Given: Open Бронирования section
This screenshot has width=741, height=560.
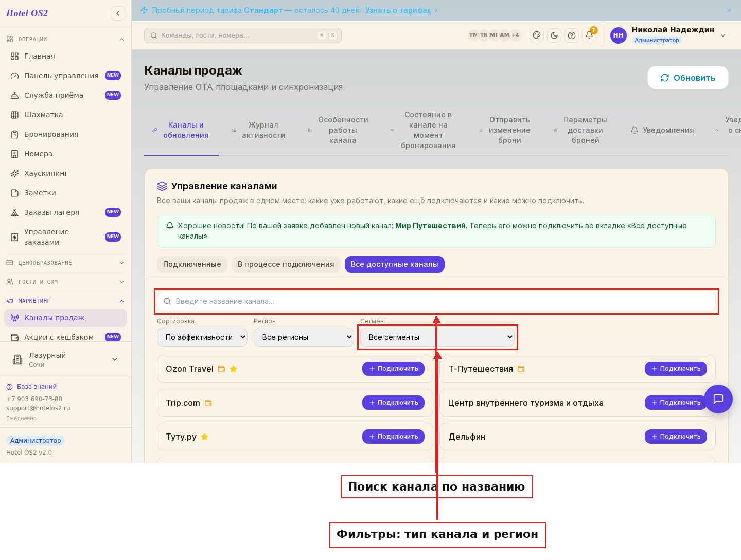Looking at the screenshot, I should coord(65,134).
